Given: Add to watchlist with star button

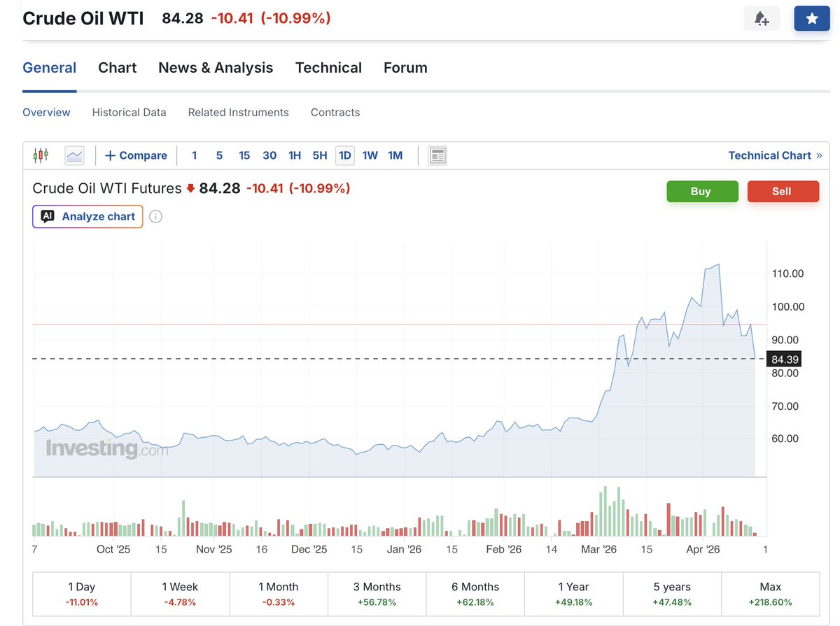Looking at the screenshot, I should click(x=812, y=19).
